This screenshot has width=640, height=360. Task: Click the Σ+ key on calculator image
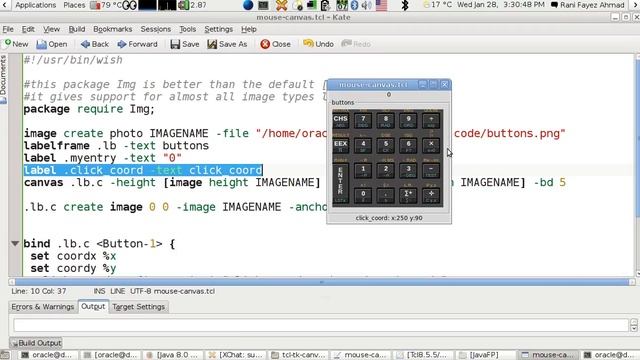408,195
